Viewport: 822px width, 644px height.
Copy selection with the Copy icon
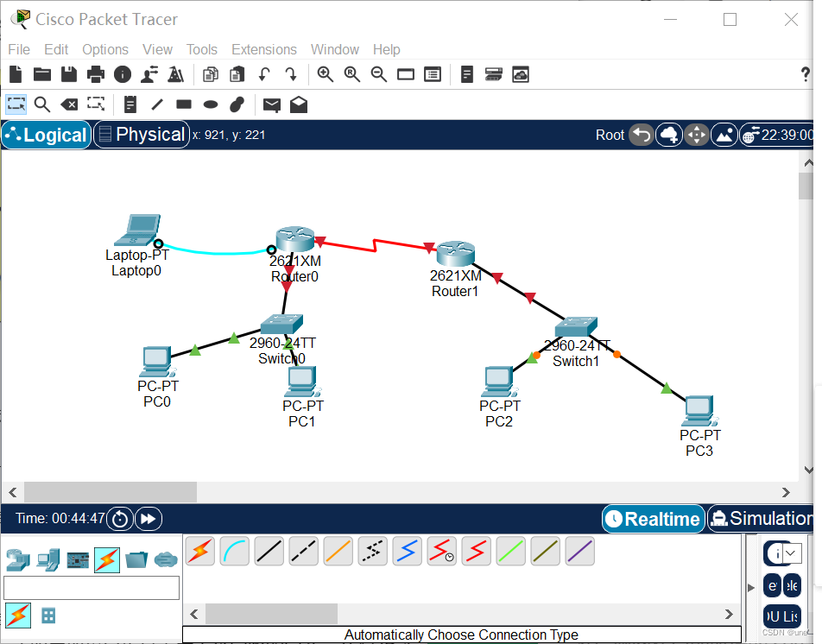[211, 74]
